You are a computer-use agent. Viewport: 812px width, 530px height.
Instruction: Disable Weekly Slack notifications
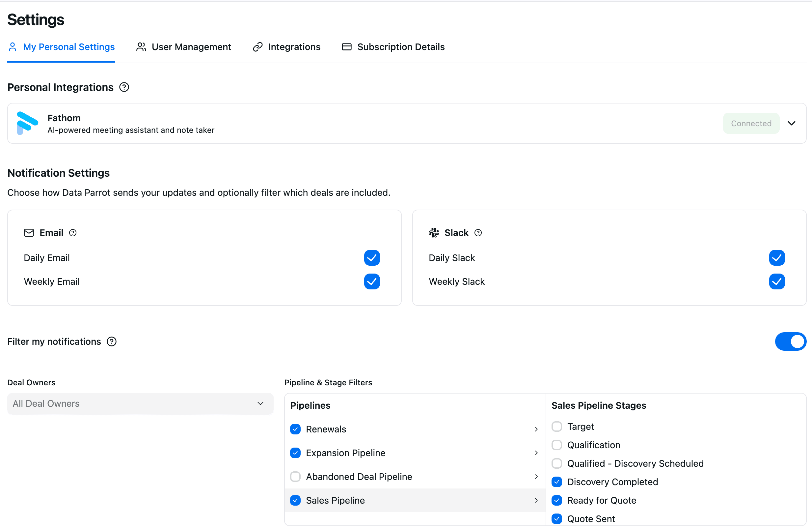point(776,281)
